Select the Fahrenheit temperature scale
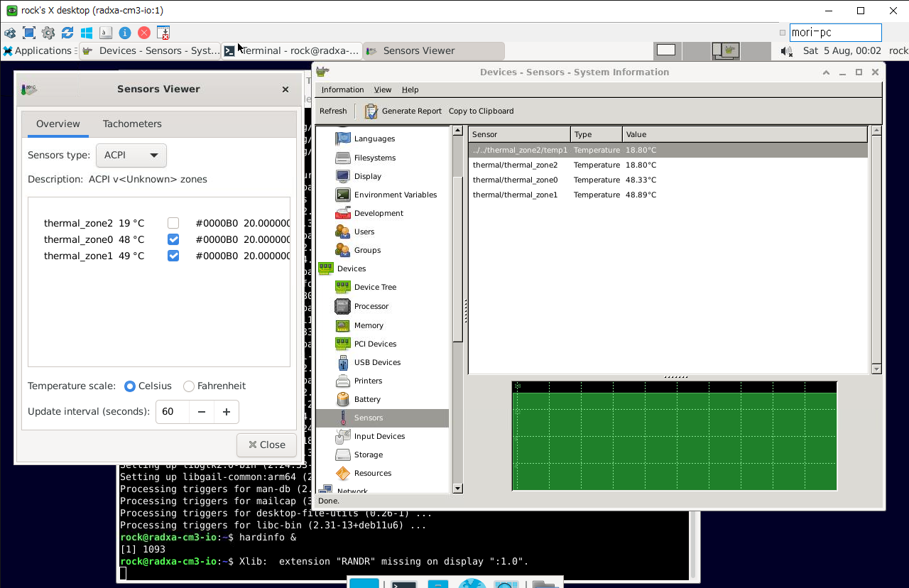This screenshot has height=588, width=909. pyautogui.click(x=189, y=386)
